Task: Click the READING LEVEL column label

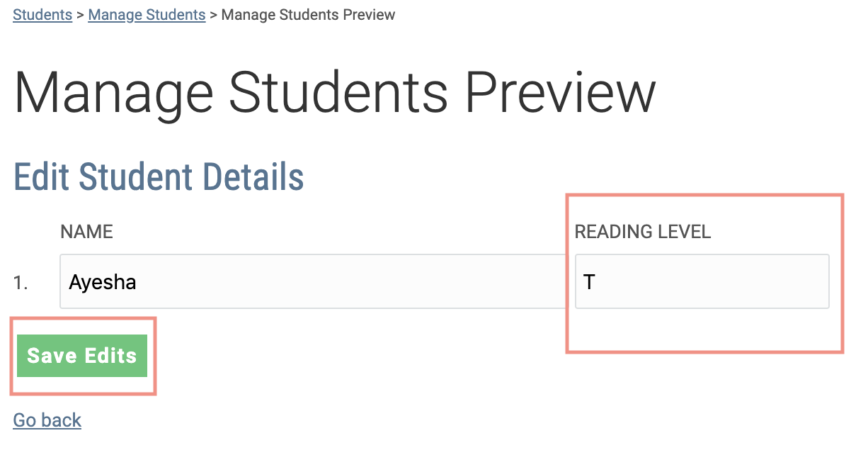Action: [x=642, y=232]
